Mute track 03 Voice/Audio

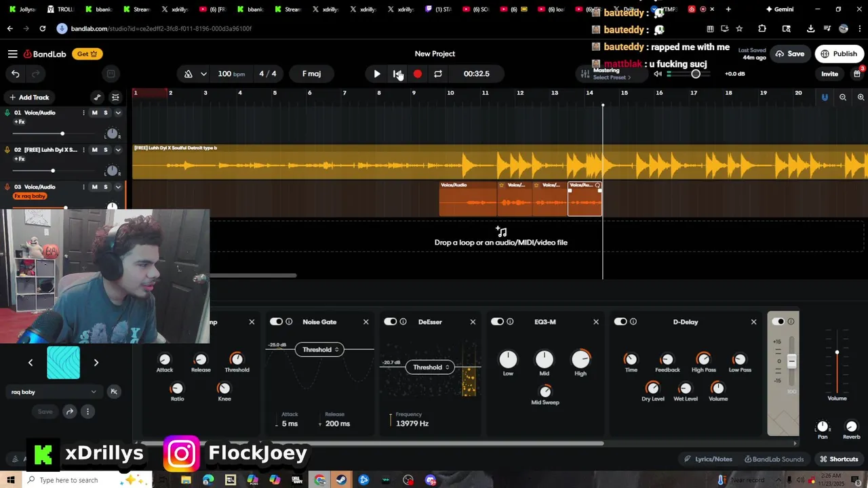[x=95, y=187]
